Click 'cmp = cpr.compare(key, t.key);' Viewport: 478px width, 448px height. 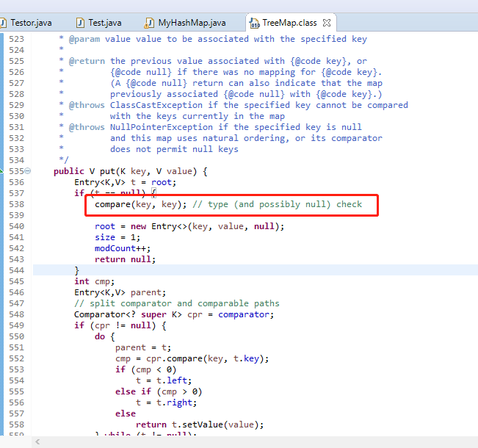coord(192,358)
